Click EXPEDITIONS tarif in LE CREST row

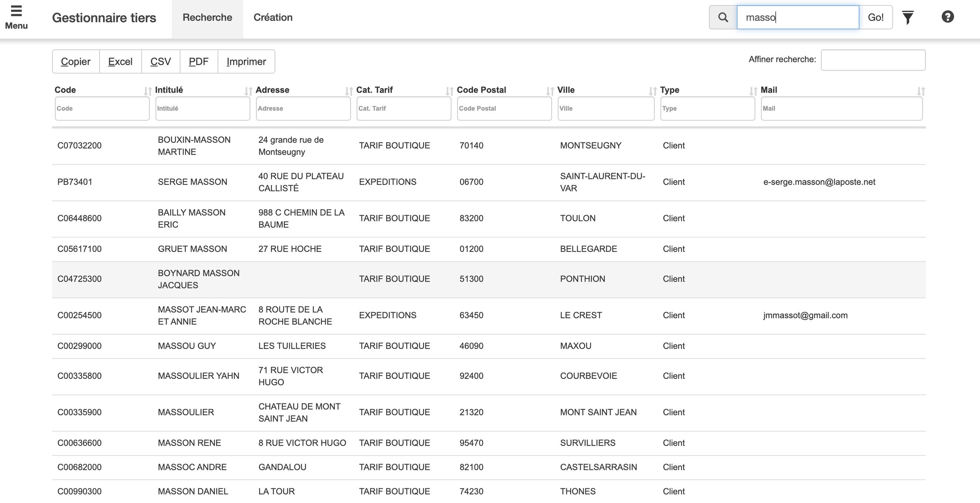pos(387,315)
